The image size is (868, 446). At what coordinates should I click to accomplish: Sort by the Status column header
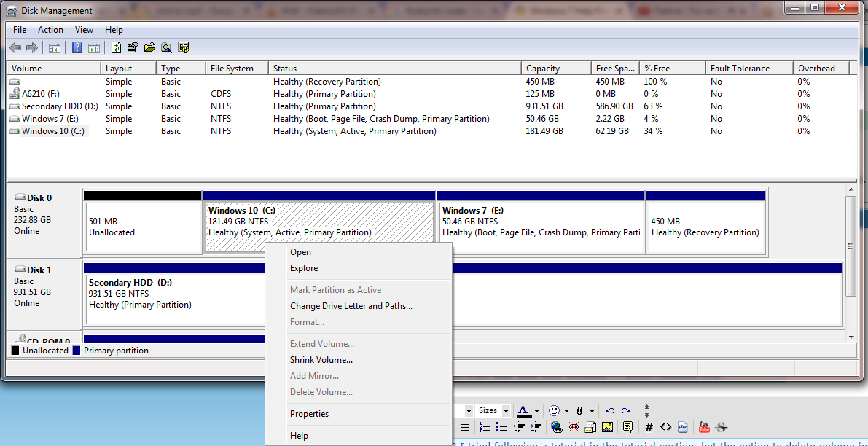point(395,69)
